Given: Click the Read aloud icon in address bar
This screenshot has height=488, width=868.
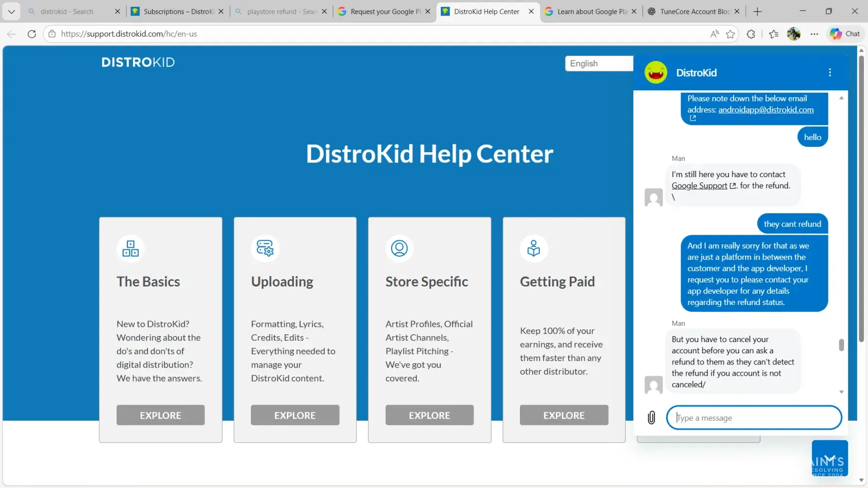Looking at the screenshot, I should pyautogui.click(x=714, y=34).
